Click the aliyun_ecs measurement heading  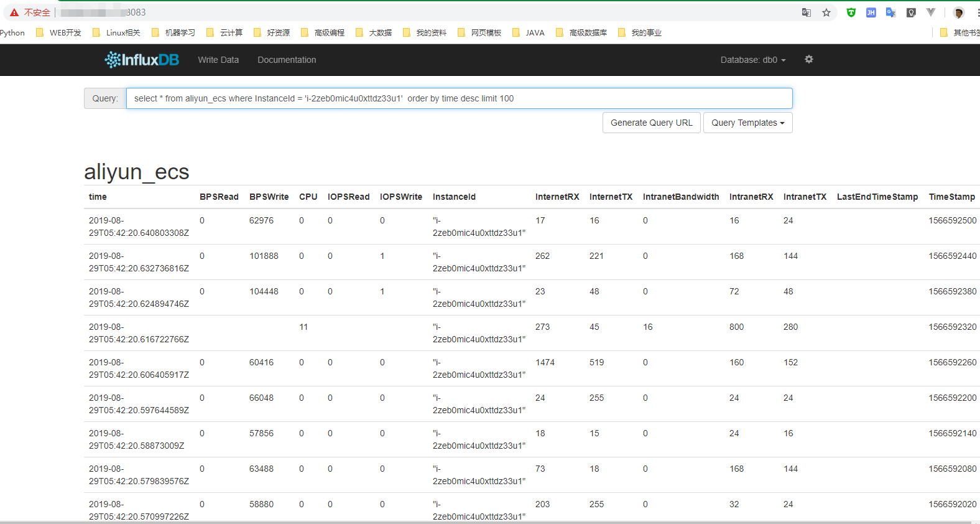(137, 172)
